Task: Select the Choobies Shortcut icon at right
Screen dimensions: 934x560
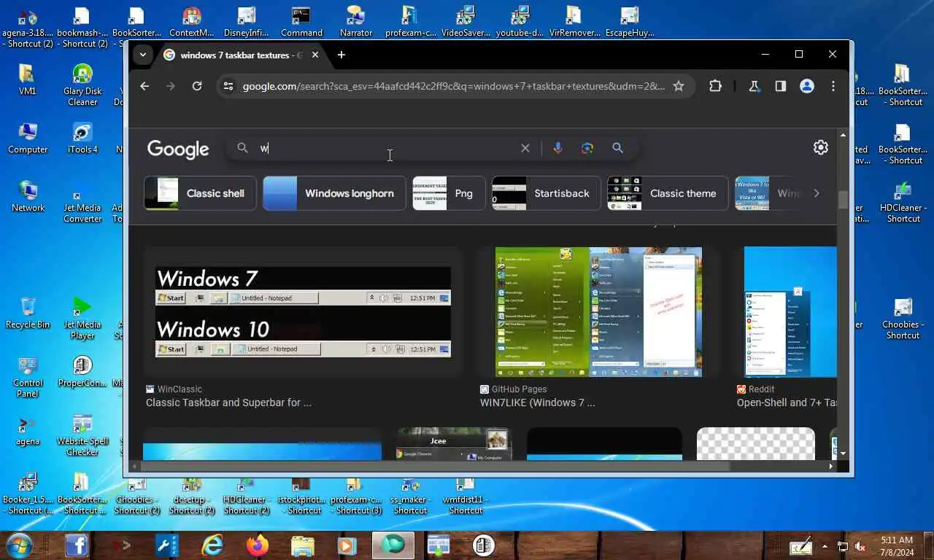Action: coord(903,319)
